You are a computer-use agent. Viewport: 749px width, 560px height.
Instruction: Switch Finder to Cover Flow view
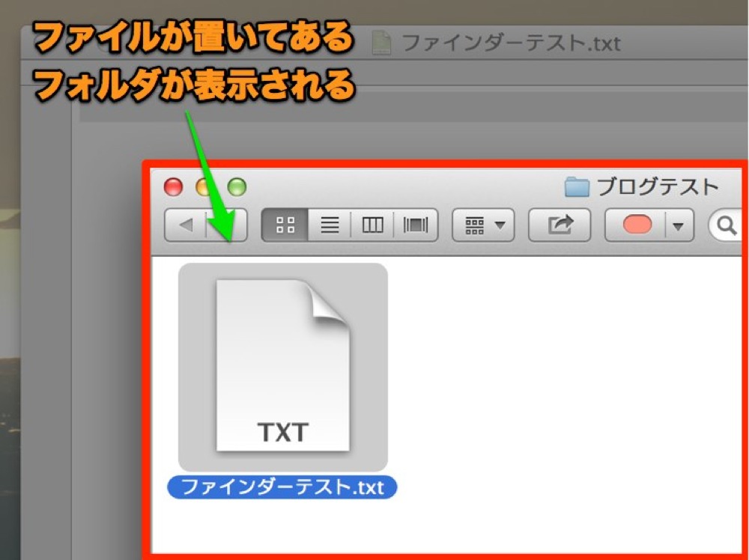coord(416,225)
